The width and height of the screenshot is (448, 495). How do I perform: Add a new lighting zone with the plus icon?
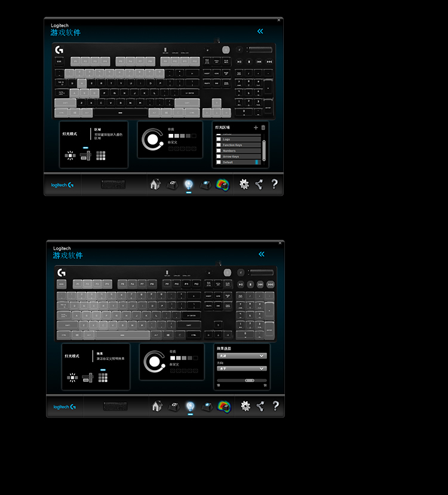click(256, 127)
